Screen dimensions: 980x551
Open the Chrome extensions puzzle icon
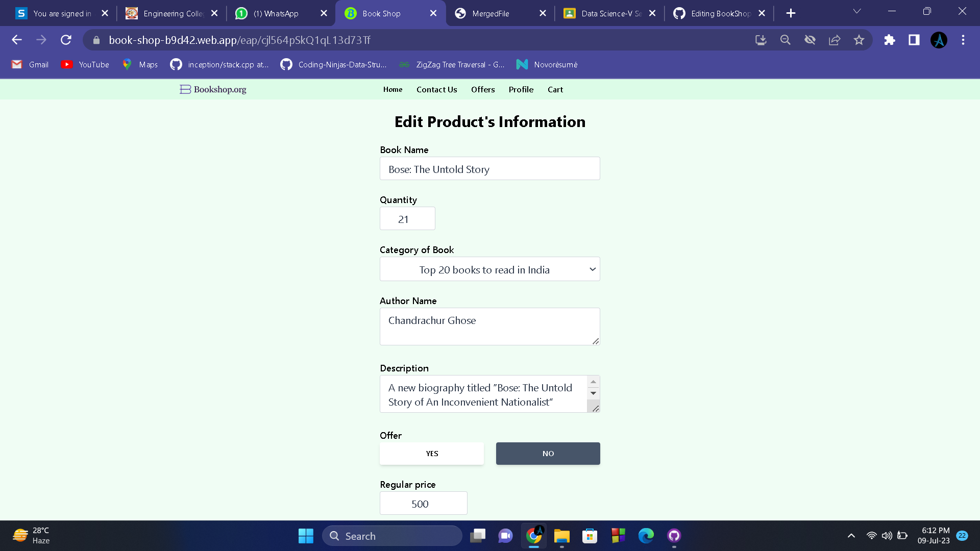tap(890, 40)
